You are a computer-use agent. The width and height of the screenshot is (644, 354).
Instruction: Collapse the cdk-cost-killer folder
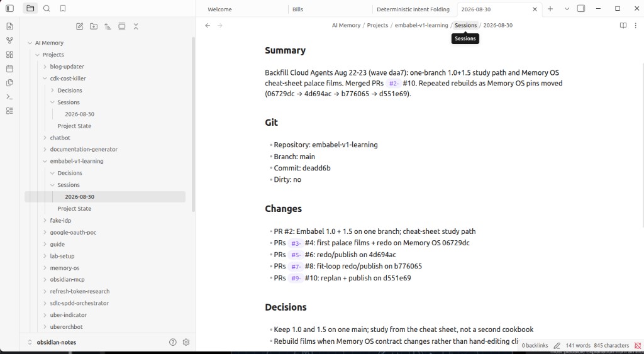(x=45, y=79)
